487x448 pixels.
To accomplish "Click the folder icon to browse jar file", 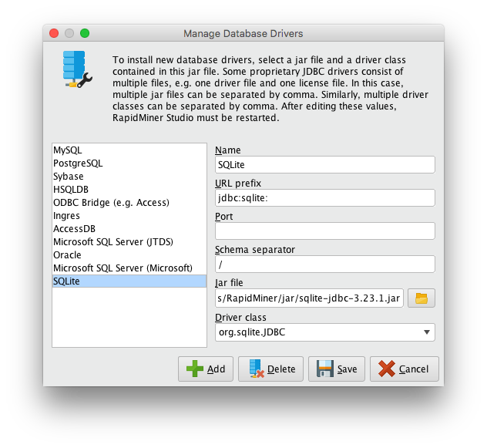I will pyautogui.click(x=421, y=298).
